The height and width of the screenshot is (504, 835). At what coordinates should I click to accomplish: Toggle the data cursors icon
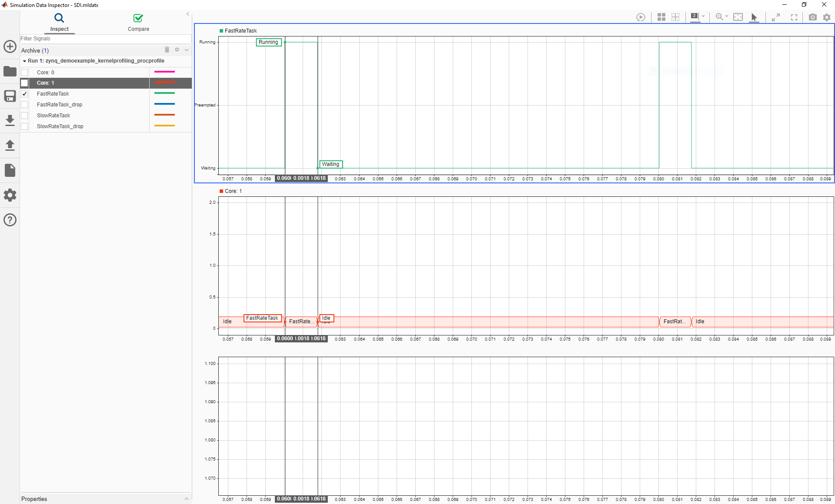(x=695, y=17)
